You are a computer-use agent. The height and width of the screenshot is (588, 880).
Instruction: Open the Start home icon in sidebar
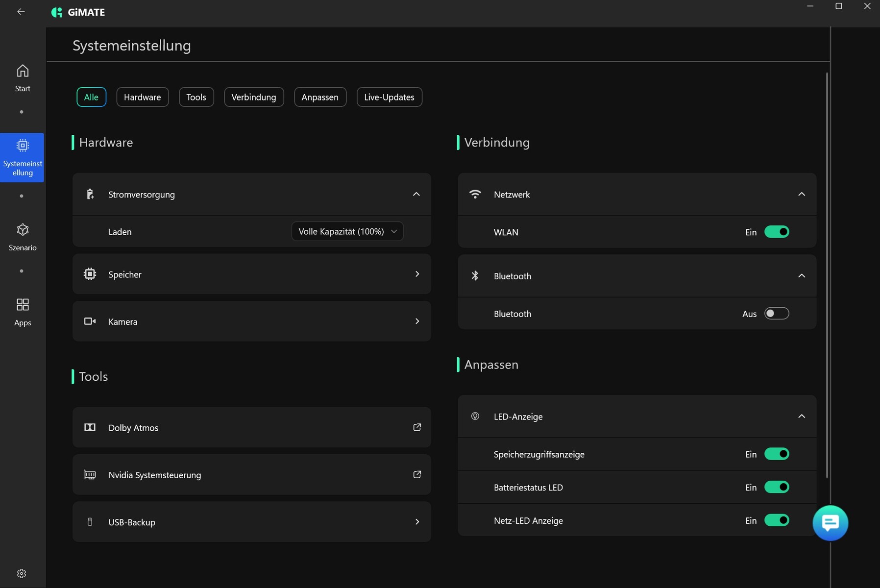(23, 71)
